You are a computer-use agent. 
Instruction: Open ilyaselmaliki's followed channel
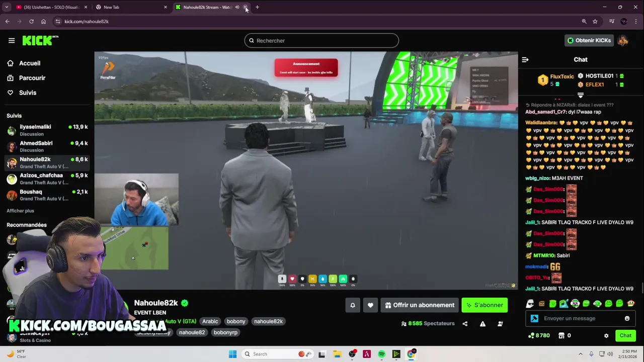click(47, 130)
